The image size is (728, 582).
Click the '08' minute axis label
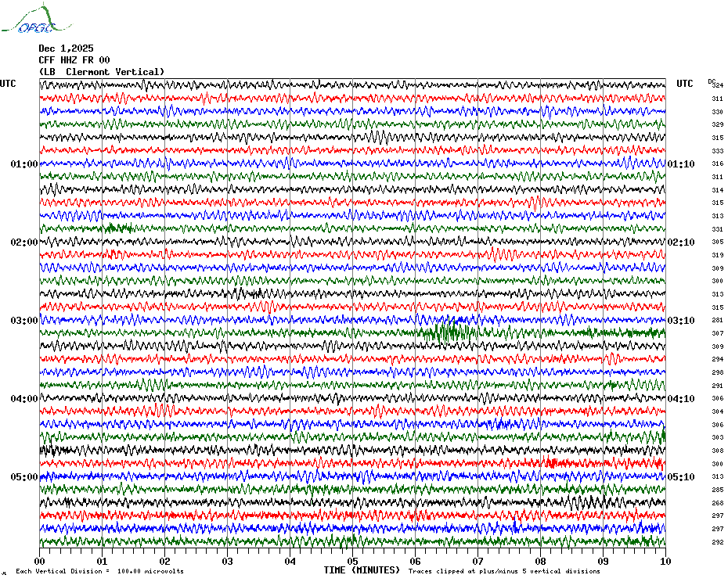pyautogui.click(x=540, y=561)
